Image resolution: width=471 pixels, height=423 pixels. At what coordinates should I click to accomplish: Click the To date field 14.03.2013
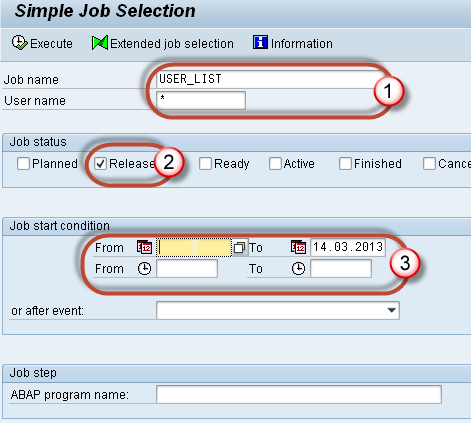coord(348,247)
